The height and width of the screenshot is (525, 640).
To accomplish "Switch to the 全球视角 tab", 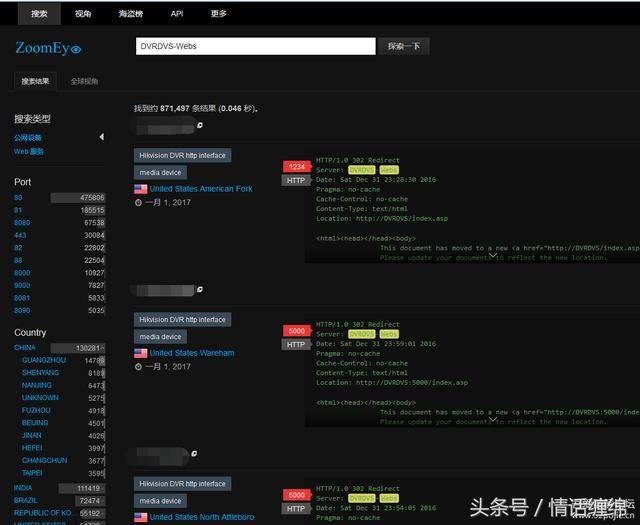I will (x=84, y=81).
